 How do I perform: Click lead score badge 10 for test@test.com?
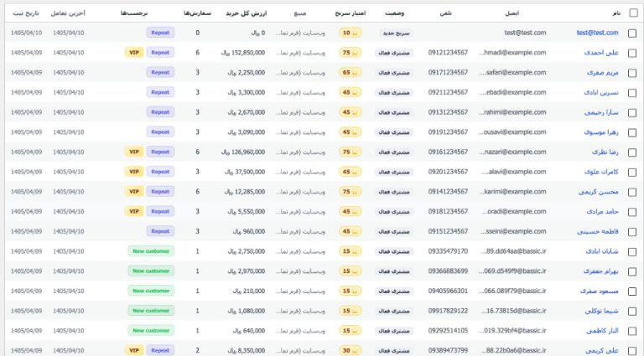(x=350, y=33)
